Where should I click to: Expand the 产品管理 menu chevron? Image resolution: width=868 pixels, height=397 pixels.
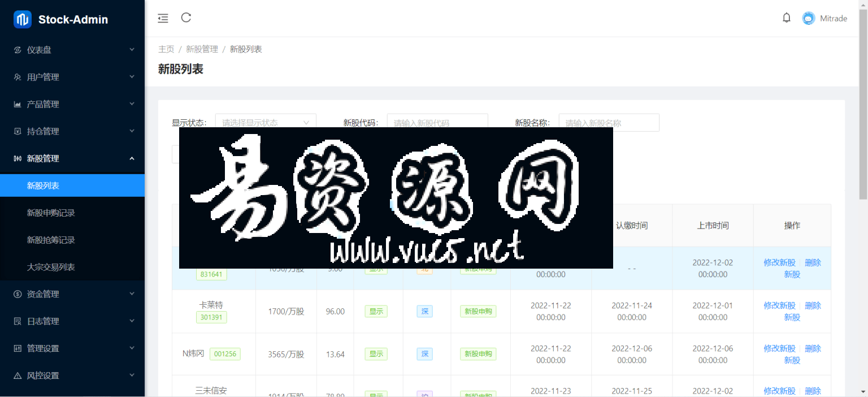point(132,104)
